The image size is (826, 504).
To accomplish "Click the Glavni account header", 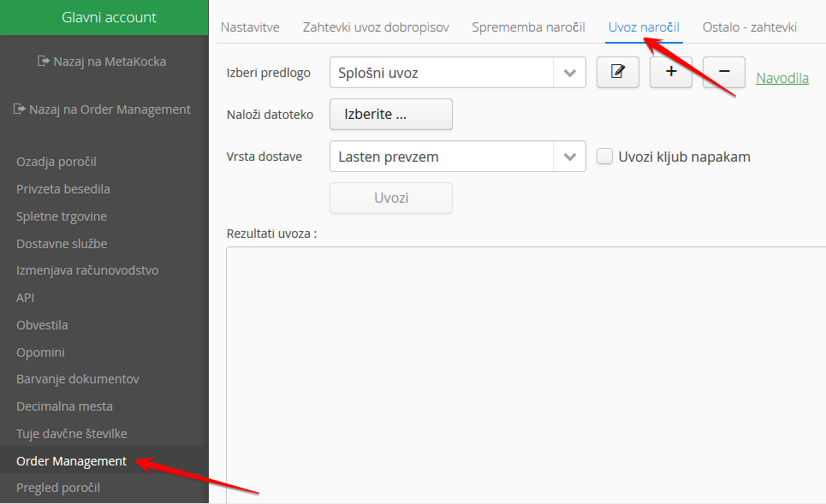I will [104, 17].
